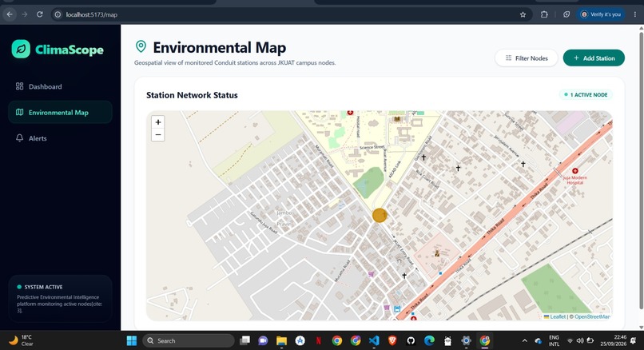Click the taskbar Search box
644x350 pixels.
coord(189,340)
